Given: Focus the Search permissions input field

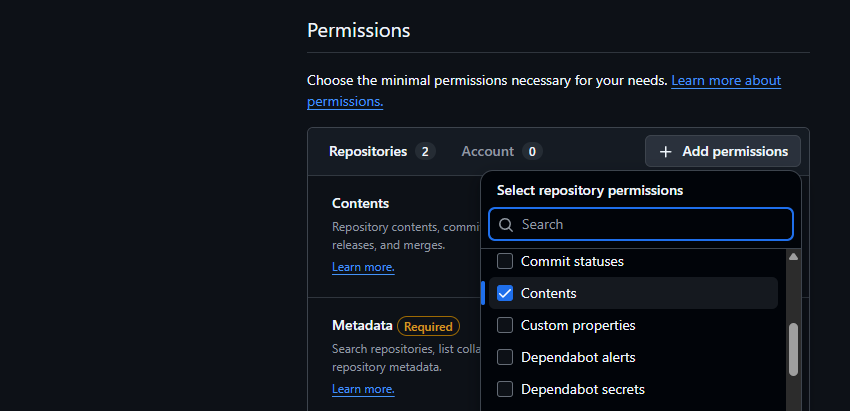Looking at the screenshot, I should 641,224.
